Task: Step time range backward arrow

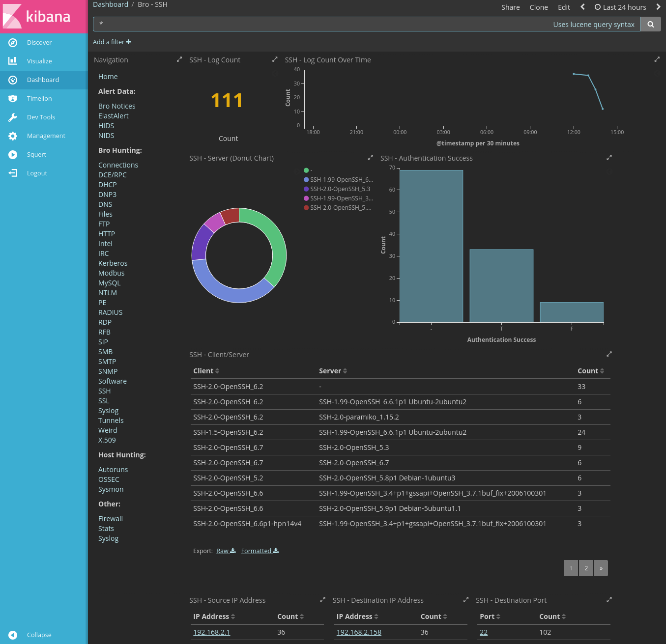Action: 582,7
